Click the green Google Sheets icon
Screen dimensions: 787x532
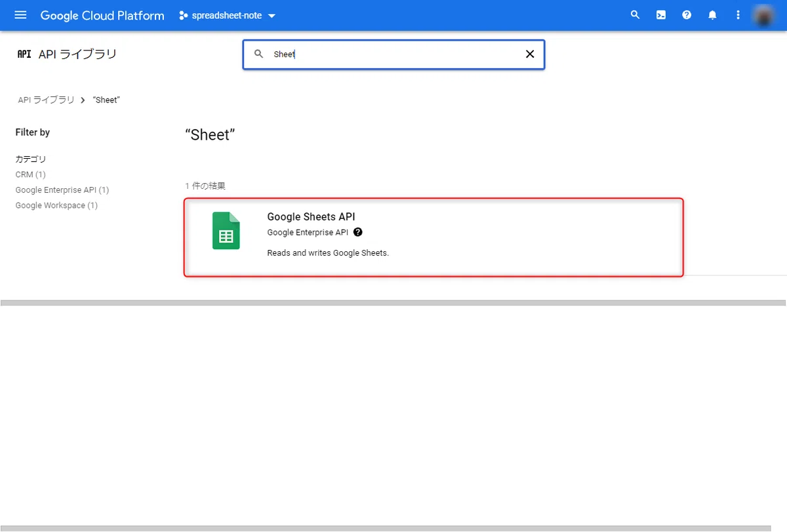click(x=226, y=231)
